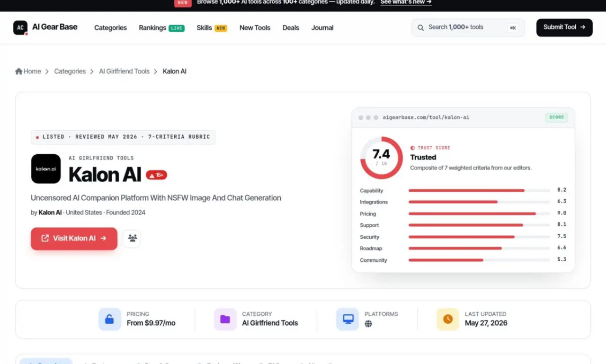Click the Capability score bar
The width and height of the screenshot is (606, 364).
pyautogui.click(x=479, y=190)
